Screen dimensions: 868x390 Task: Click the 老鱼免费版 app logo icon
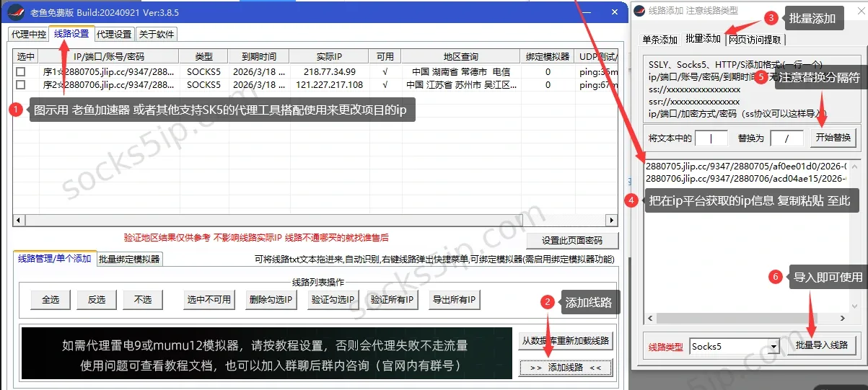[x=14, y=13]
